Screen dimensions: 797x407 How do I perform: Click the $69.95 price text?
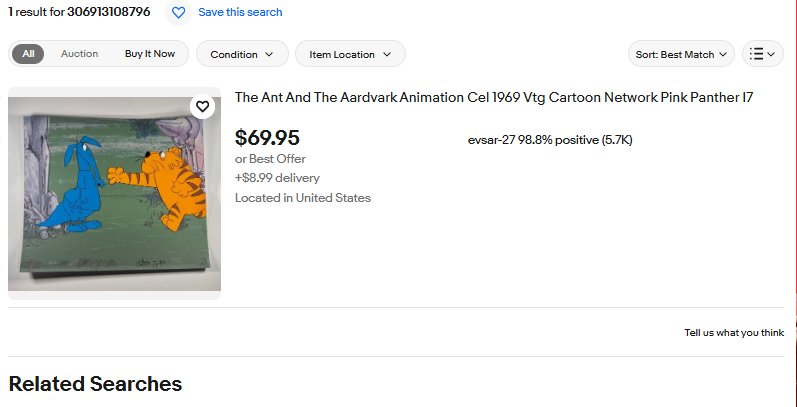tap(267, 138)
